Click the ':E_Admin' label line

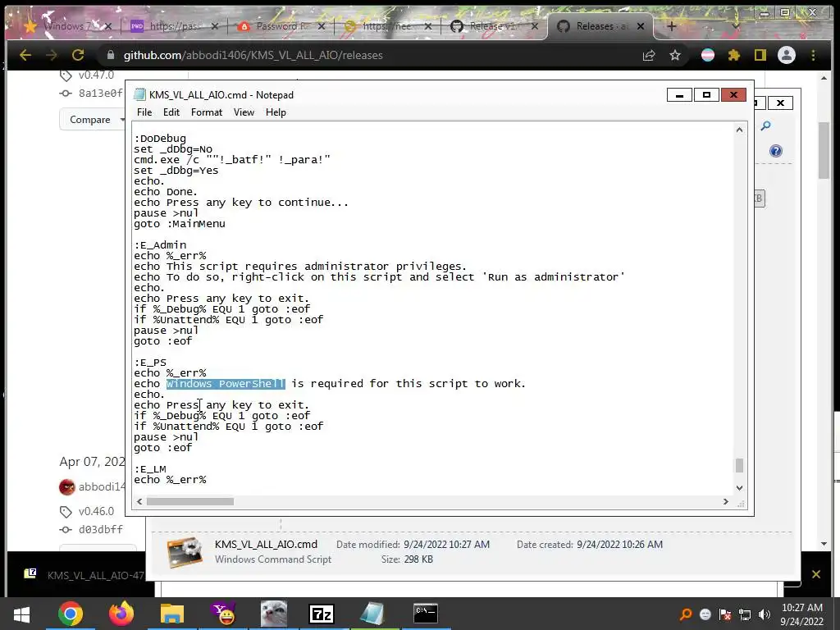(x=160, y=244)
